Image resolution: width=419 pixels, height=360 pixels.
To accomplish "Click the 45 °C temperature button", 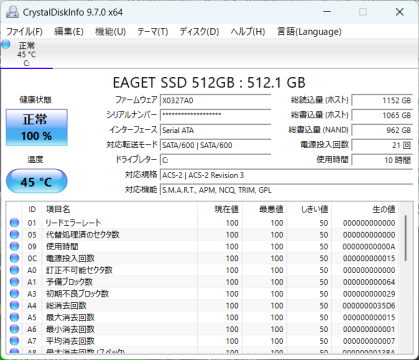I will (x=37, y=181).
